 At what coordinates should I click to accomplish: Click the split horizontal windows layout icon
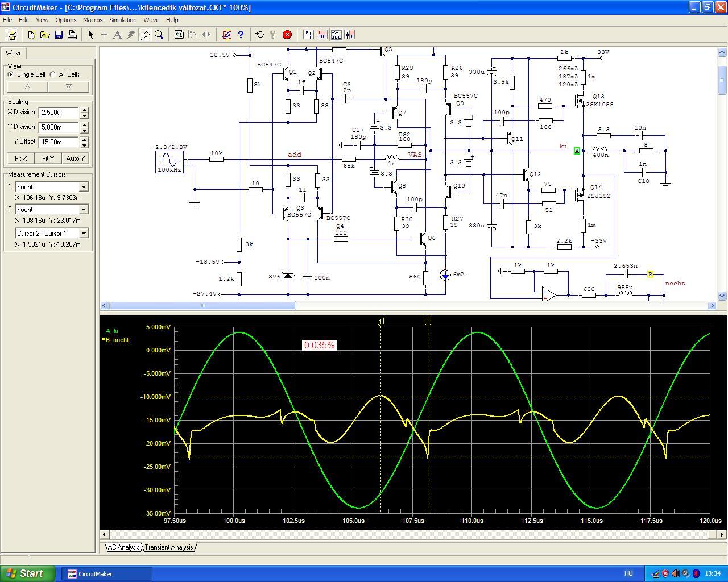(336, 35)
